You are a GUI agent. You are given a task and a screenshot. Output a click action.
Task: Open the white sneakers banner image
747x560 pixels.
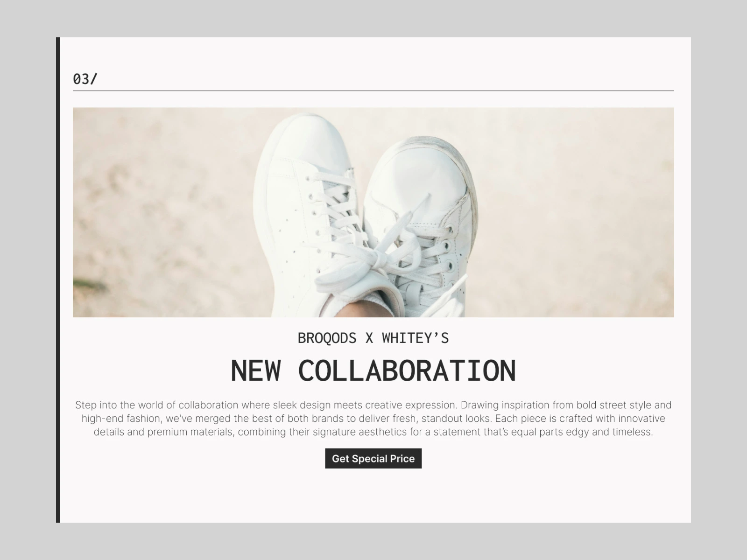[373, 212]
